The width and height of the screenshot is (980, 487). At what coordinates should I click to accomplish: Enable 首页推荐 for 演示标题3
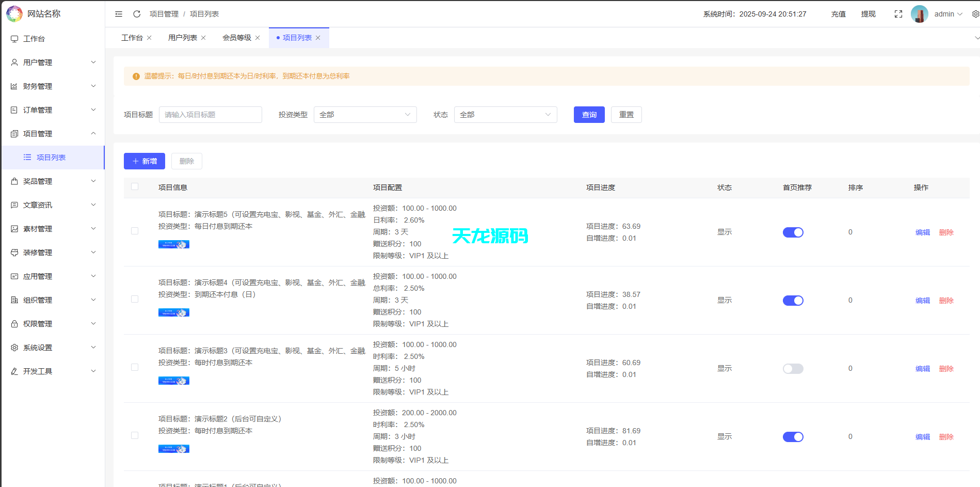point(793,368)
